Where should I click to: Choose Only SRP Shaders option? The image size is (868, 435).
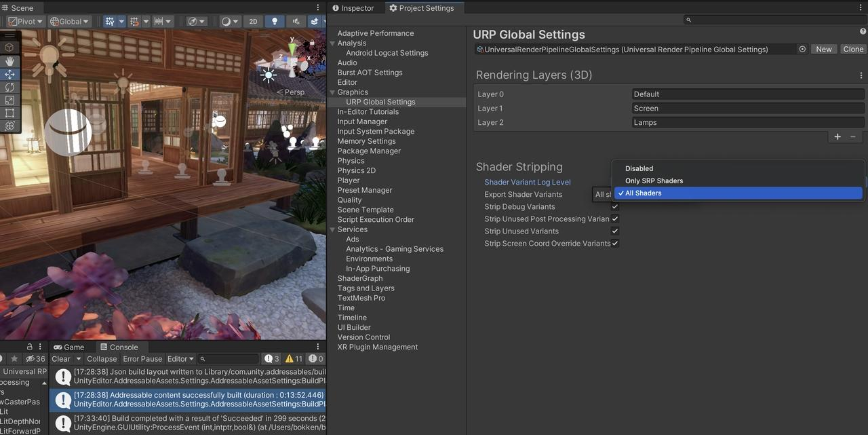click(738, 181)
